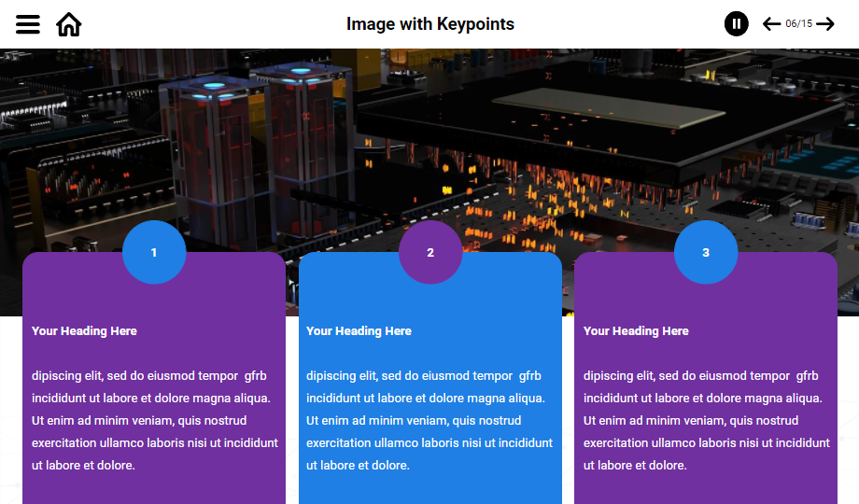Go to the home screen

[69, 24]
